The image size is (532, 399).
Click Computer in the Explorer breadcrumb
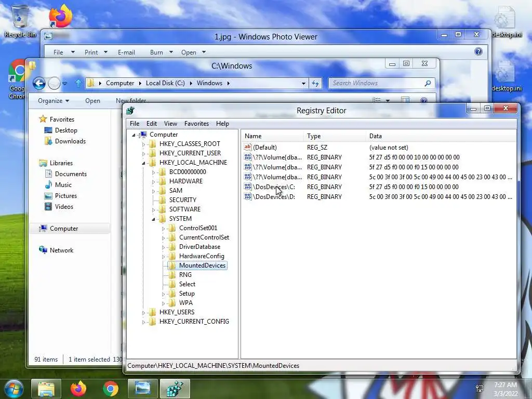pyautogui.click(x=120, y=83)
